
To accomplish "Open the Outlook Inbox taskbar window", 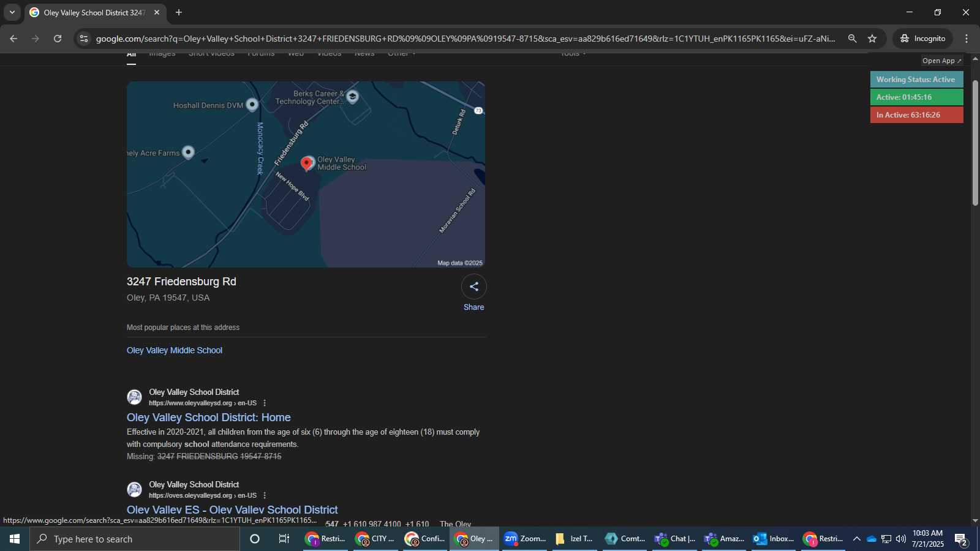I will click(774, 539).
